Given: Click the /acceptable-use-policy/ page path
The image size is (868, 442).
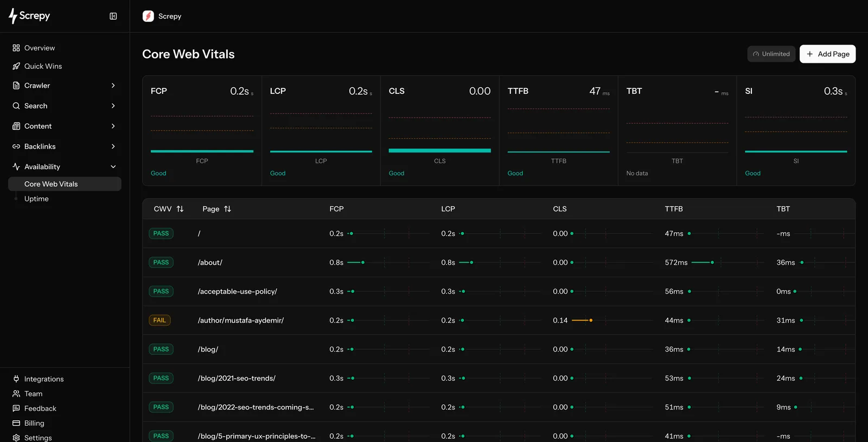Looking at the screenshot, I should [237, 292].
